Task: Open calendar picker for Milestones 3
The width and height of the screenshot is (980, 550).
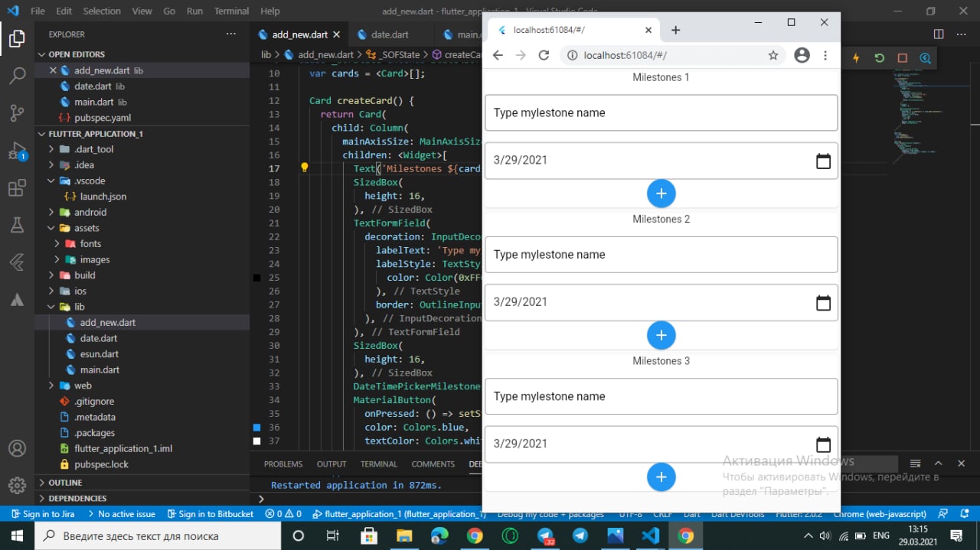Action: pyautogui.click(x=823, y=444)
